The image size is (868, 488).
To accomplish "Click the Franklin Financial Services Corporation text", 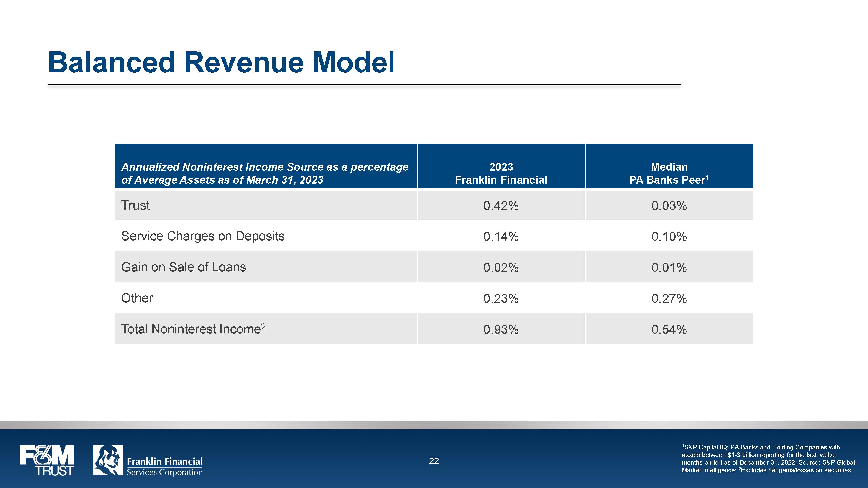I will tap(165, 467).
